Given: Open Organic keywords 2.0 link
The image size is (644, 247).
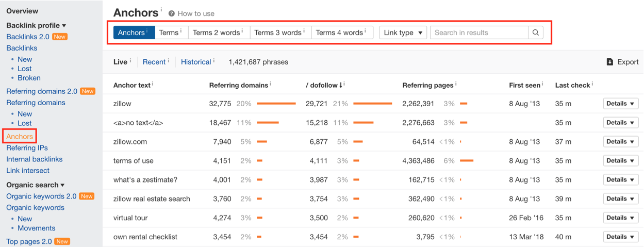Looking at the screenshot, I should pos(41,196).
